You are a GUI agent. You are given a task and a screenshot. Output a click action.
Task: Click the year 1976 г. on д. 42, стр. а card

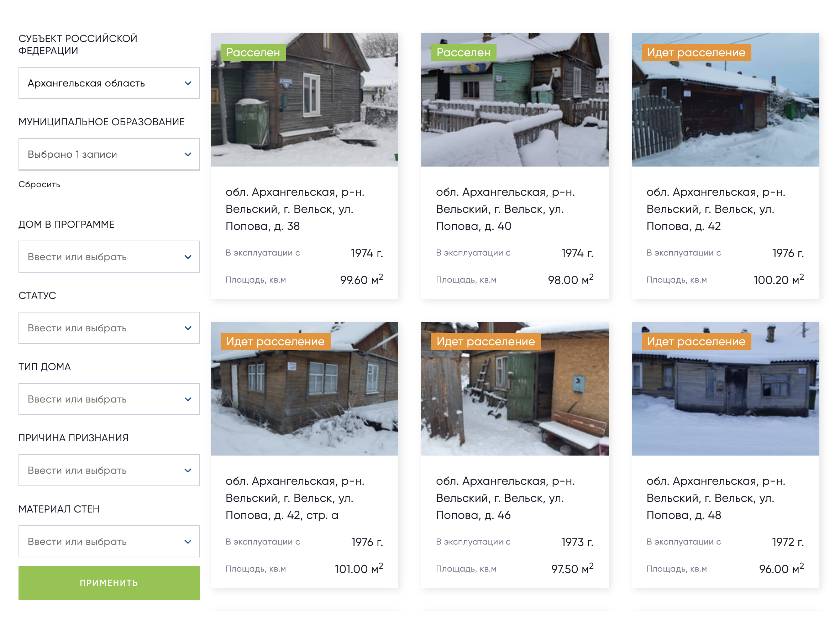point(367,542)
